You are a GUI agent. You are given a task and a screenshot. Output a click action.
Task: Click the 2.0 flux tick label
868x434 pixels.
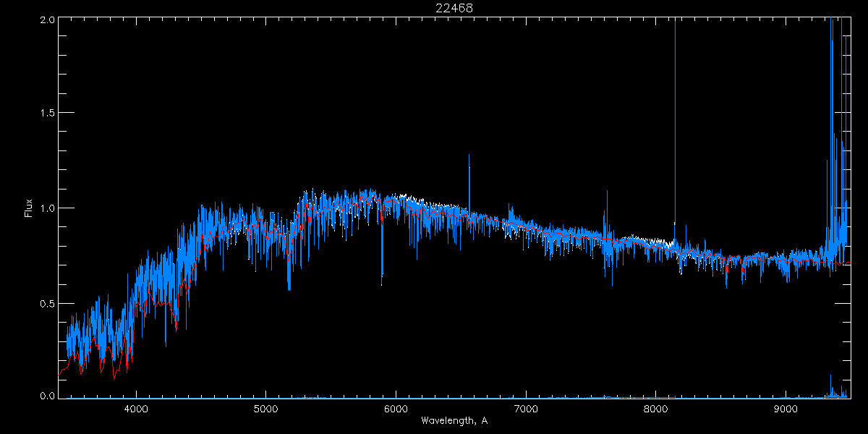47,20
